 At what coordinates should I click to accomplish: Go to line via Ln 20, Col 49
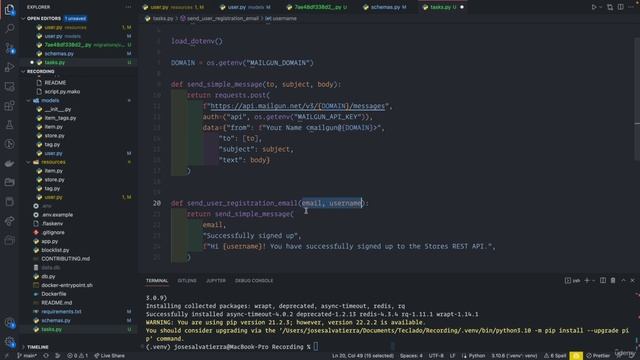coord(362,356)
